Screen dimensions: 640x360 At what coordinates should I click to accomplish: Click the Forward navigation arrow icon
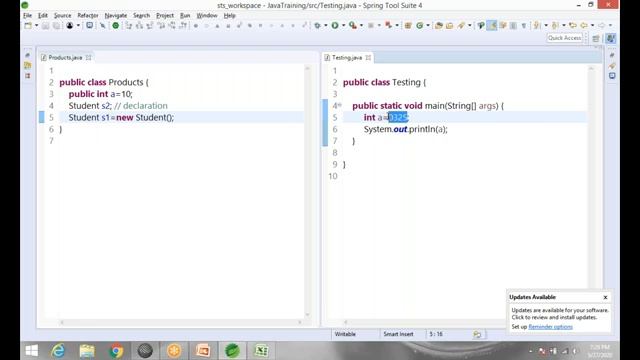[x=602, y=25]
